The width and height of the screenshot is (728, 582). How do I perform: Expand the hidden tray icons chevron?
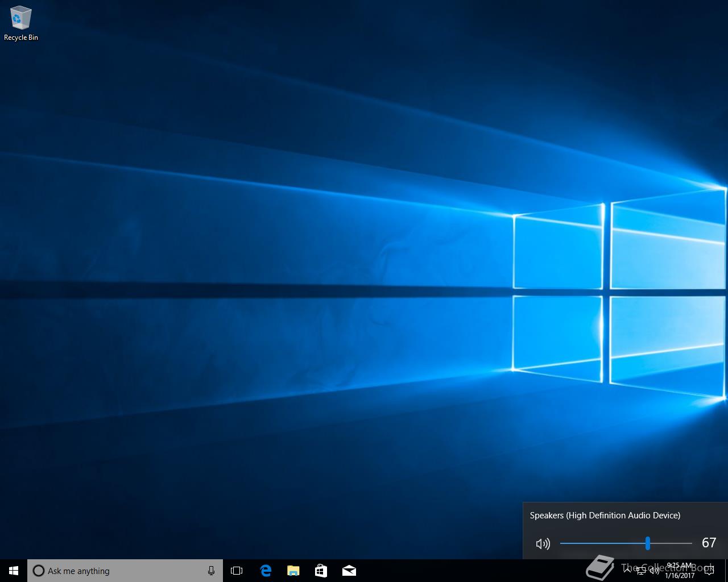[627, 571]
